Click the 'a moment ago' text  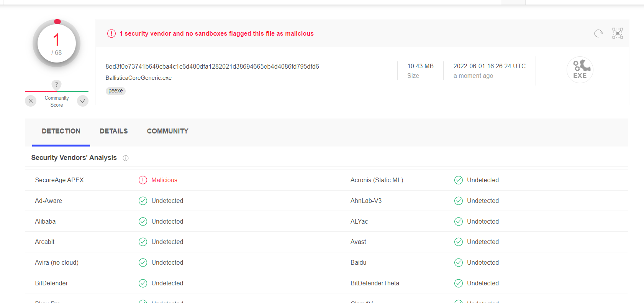click(x=473, y=76)
